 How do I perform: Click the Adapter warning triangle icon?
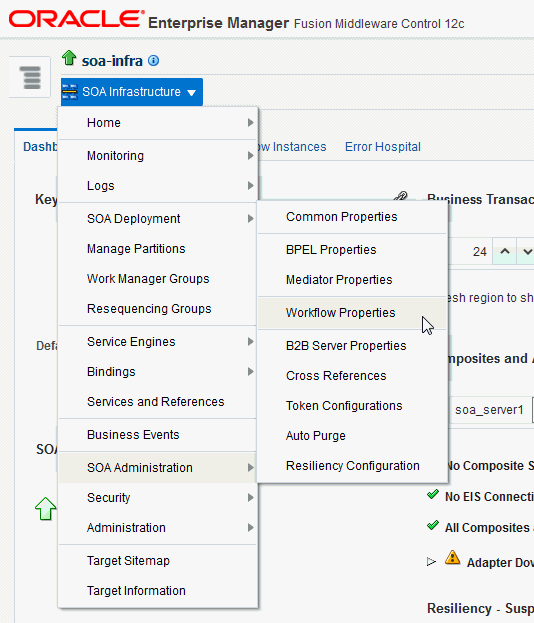[x=453, y=558]
